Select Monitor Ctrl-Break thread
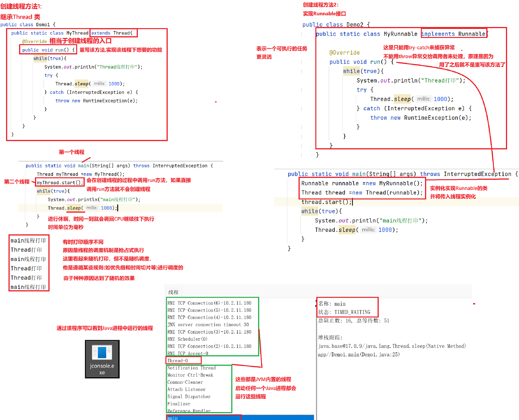This screenshot has height=420, width=519. click(190, 375)
